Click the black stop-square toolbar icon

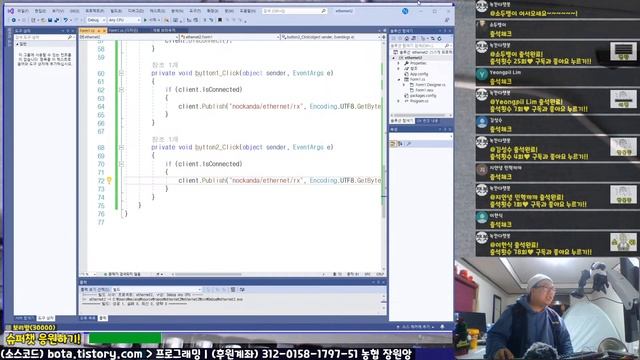[220, 20]
